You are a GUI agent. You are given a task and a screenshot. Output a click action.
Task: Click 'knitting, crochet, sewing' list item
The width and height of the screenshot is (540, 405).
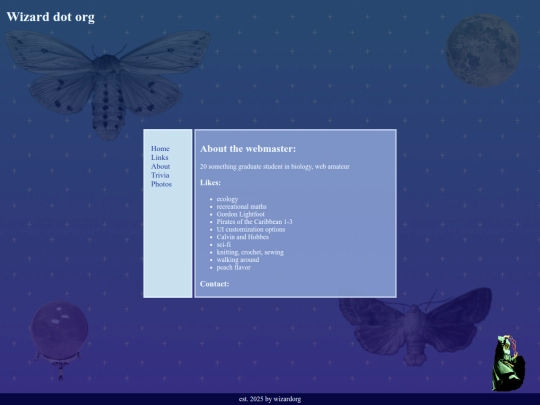(250, 252)
